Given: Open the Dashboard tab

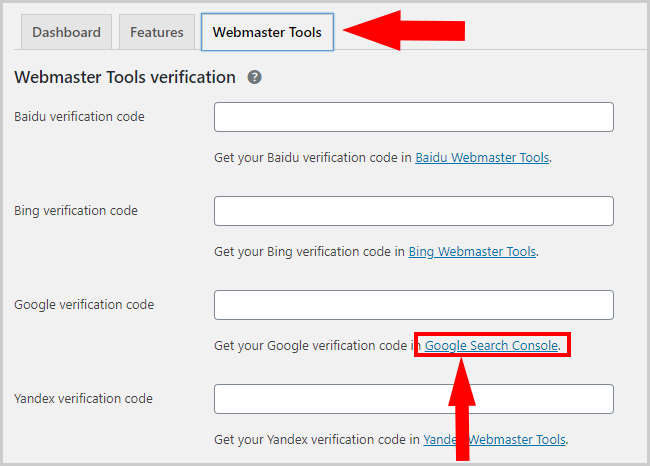Looking at the screenshot, I should pos(66,32).
